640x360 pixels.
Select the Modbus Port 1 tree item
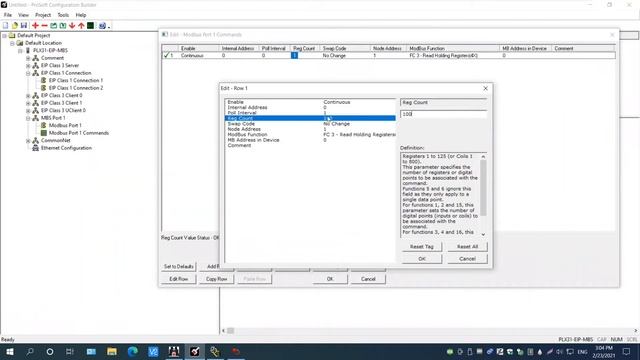65,125
